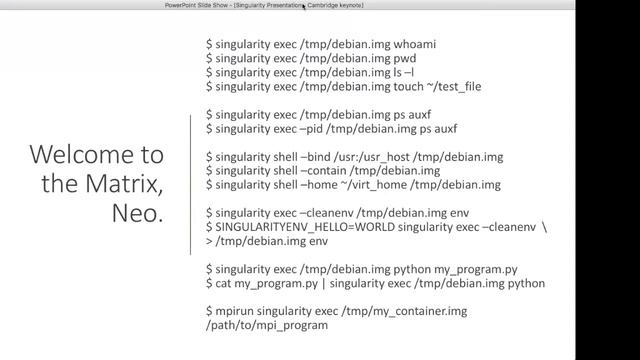Click the 'SINGULARITYENV_HELLO=WORLD' command line
The width and height of the screenshot is (640, 360).
pyautogui.click(x=376, y=227)
